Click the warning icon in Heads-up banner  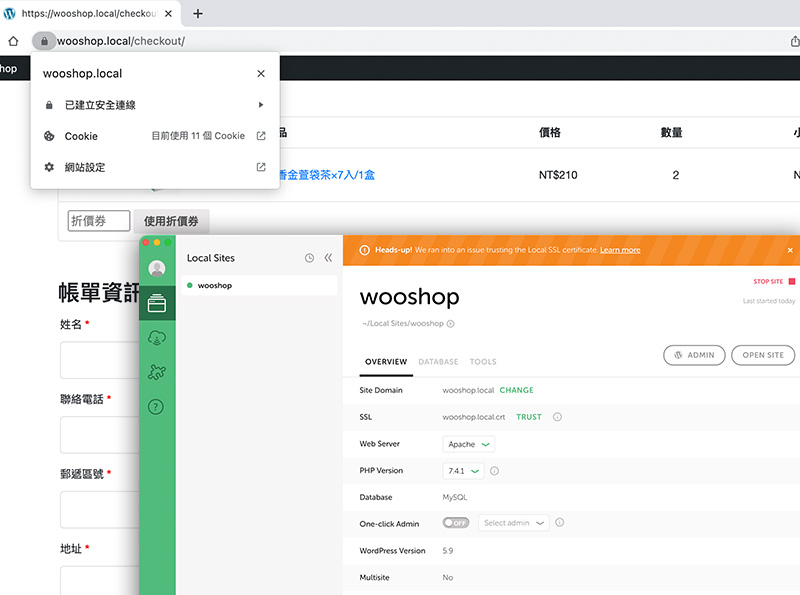[x=364, y=250]
